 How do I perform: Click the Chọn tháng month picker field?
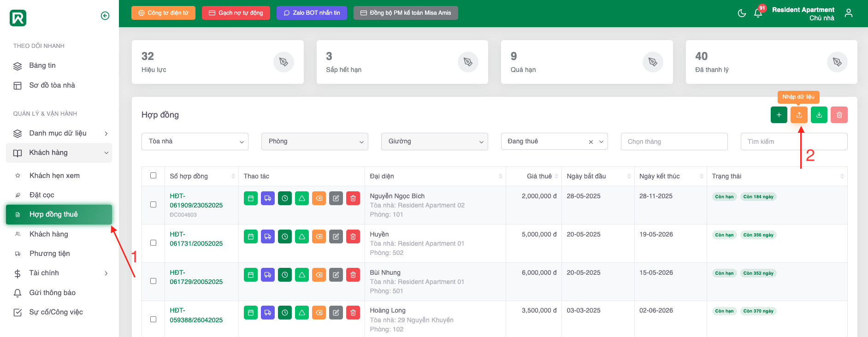(674, 142)
